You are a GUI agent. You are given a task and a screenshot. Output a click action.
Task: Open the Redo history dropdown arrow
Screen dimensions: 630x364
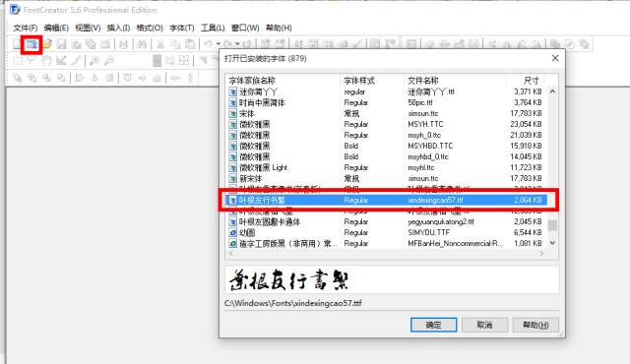click(x=238, y=44)
